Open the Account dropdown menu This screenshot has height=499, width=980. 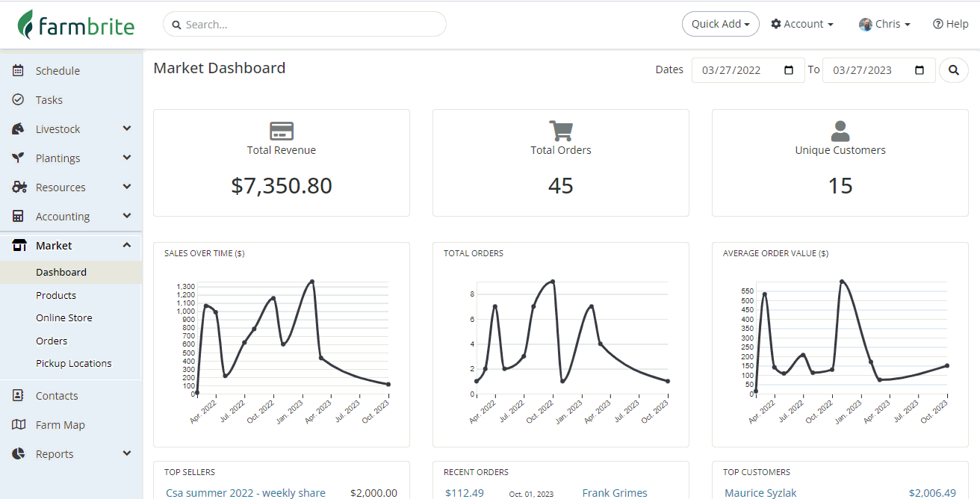(x=802, y=24)
